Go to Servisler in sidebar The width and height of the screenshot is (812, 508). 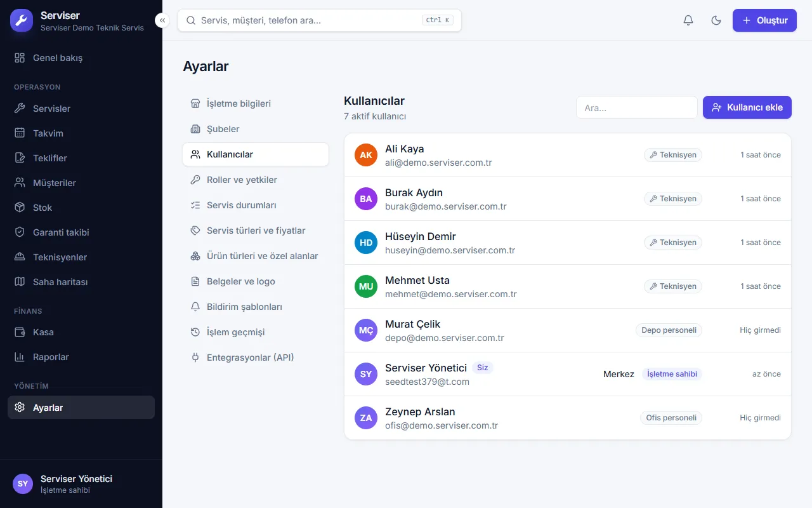81,109
